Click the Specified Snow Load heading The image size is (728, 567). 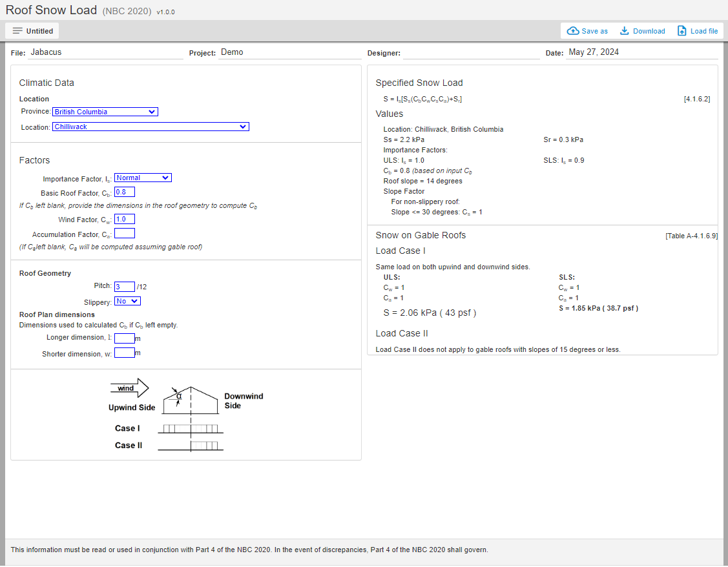pyautogui.click(x=419, y=83)
